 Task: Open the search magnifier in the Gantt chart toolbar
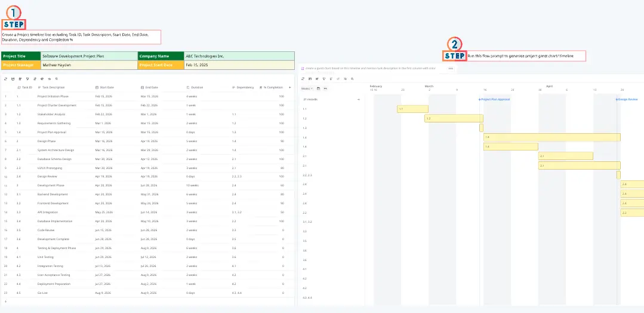353,78
